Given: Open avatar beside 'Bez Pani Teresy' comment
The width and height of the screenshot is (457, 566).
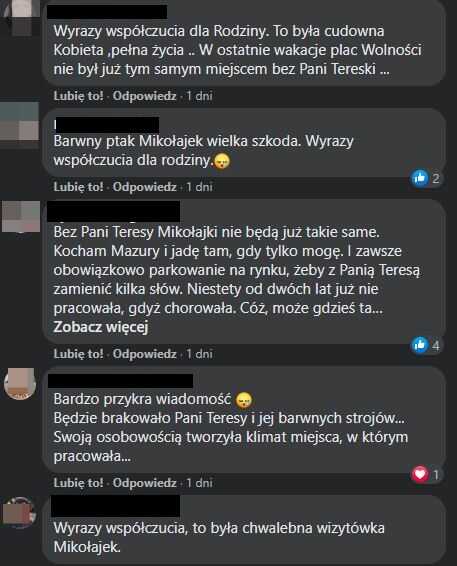Looking at the screenshot, I should [21, 216].
